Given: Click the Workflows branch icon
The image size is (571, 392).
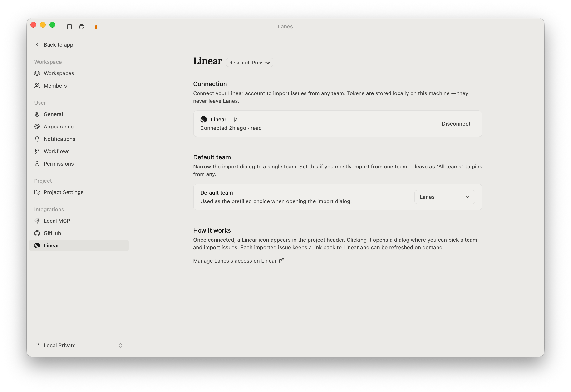Looking at the screenshot, I should (37, 151).
